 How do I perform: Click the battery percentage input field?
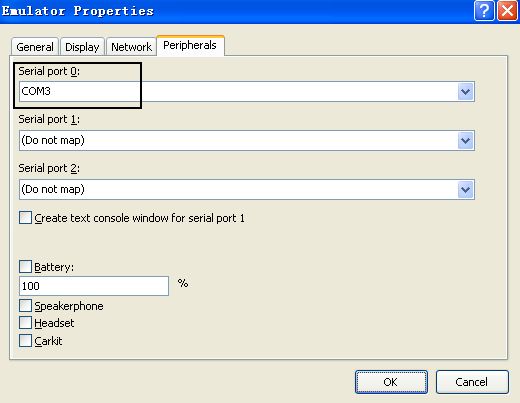pos(94,286)
